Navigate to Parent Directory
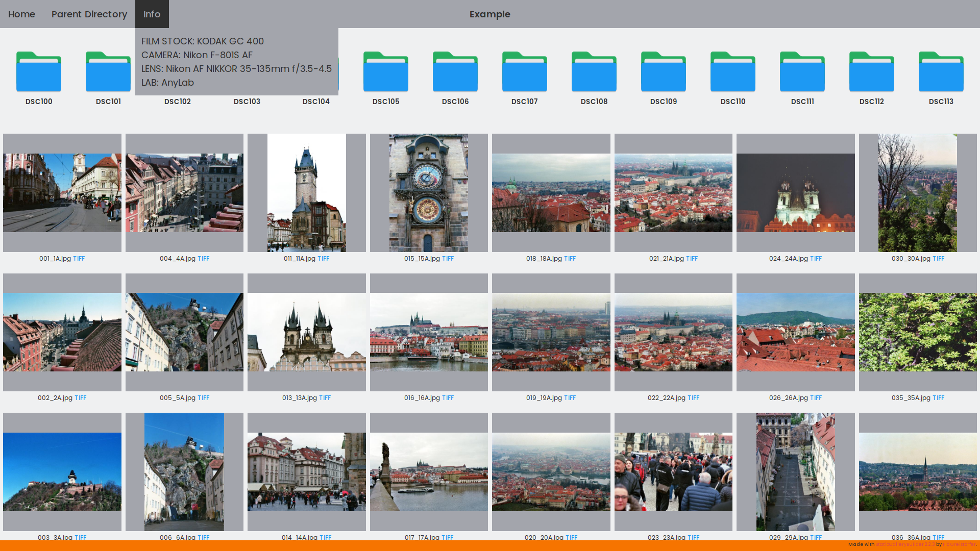This screenshot has width=980, height=551. (x=89, y=14)
